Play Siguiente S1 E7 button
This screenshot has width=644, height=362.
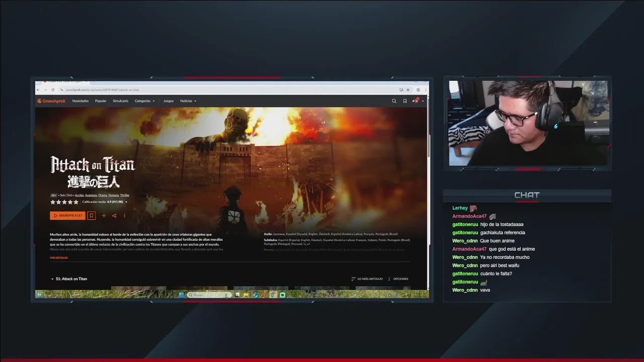point(67,216)
